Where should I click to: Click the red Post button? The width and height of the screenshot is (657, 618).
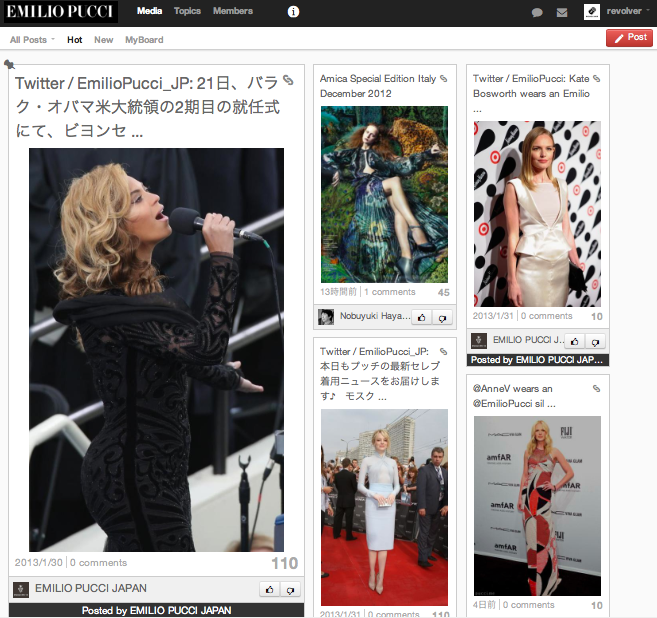[629, 38]
